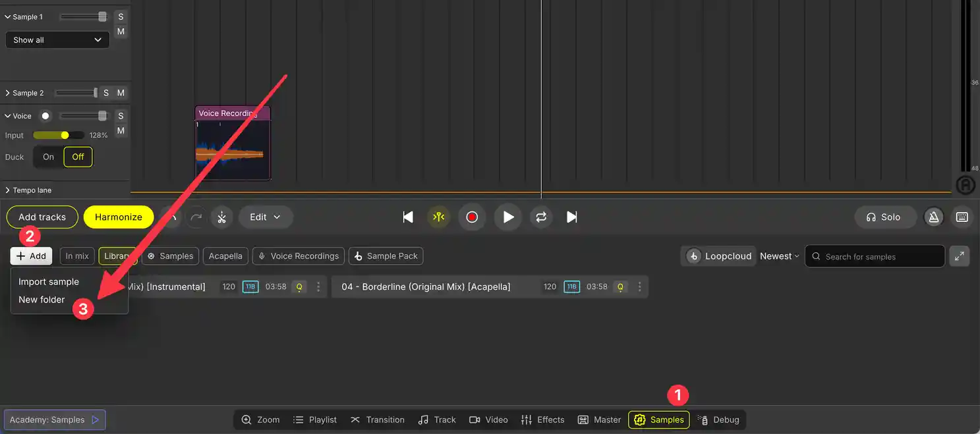Click the scissors split tool
Screen dimensions: 980x434
221,217
